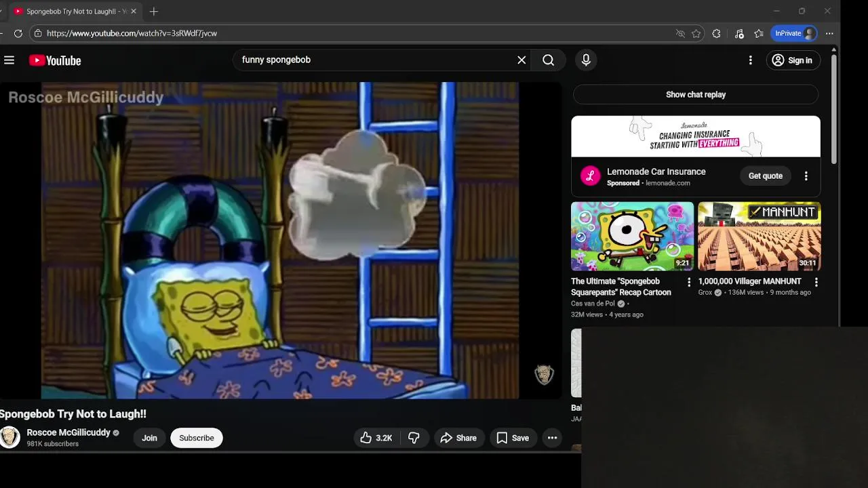Start voice search with microphone
Image resolution: width=868 pixels, height=488 pixels.
click(x=586, y=60)
